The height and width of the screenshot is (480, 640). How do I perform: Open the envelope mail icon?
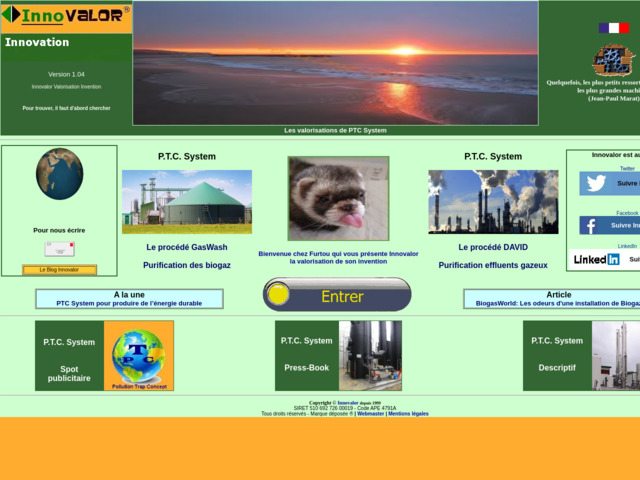pos(59,249)
